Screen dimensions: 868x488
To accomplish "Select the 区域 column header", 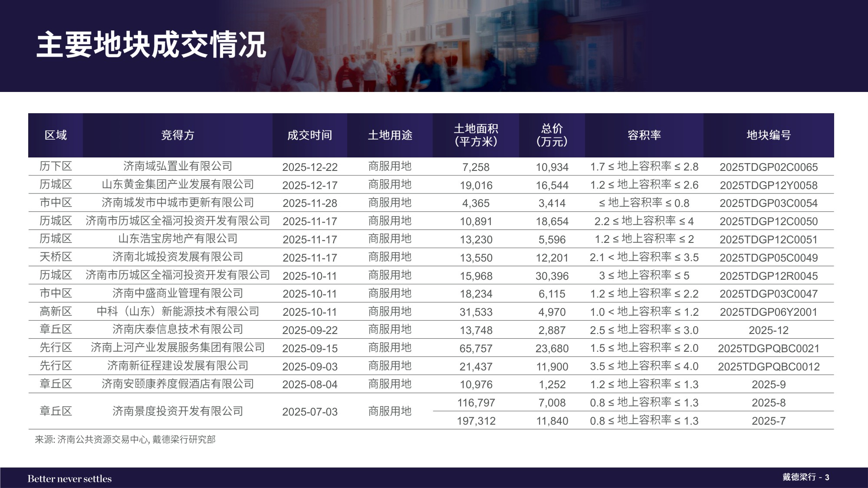I will (x=56, y=135).
